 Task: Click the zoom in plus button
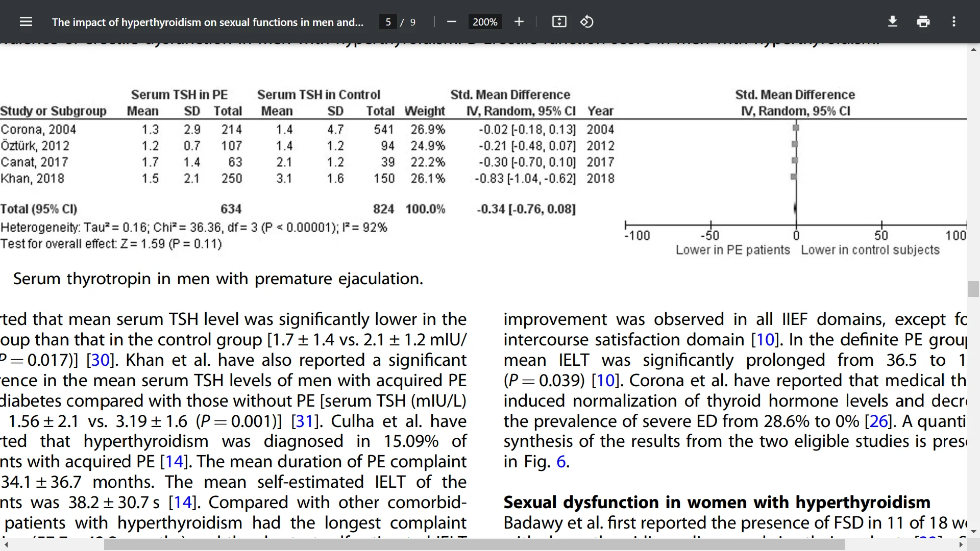coord(519,22)
